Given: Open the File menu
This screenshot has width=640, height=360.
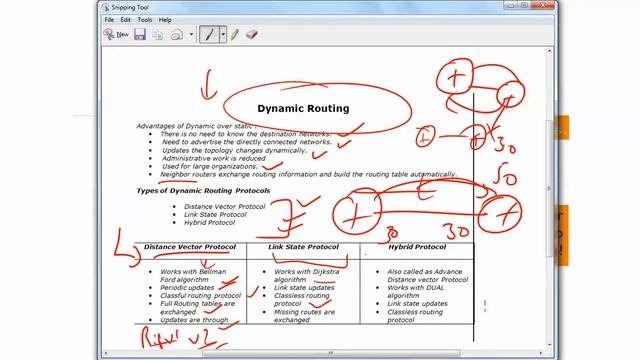Looking at the screenshot, I should pos(109,20).
